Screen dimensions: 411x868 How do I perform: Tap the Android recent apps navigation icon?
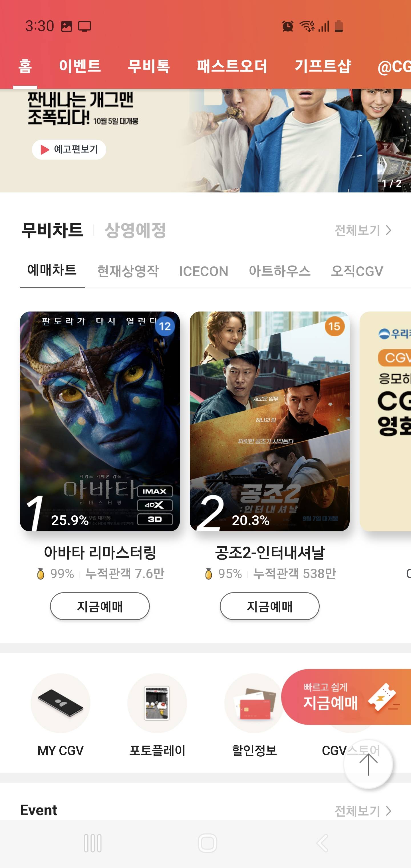93,843
